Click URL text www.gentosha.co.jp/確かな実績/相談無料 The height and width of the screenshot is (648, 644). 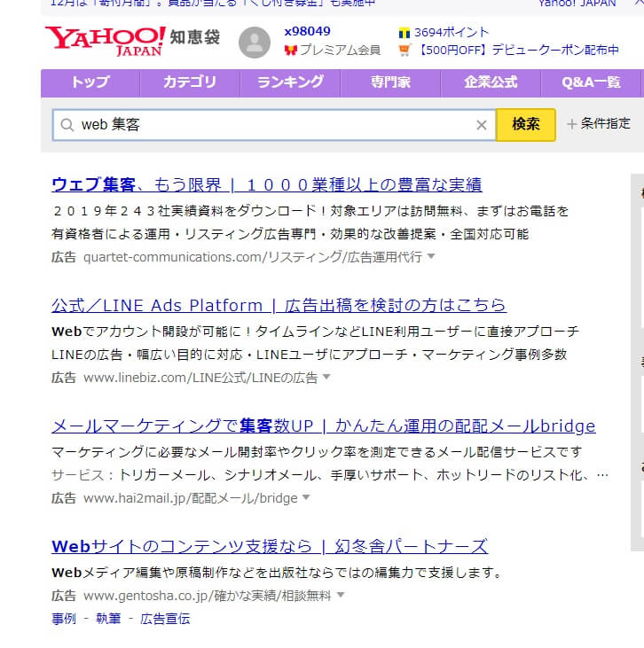[208, 596]
